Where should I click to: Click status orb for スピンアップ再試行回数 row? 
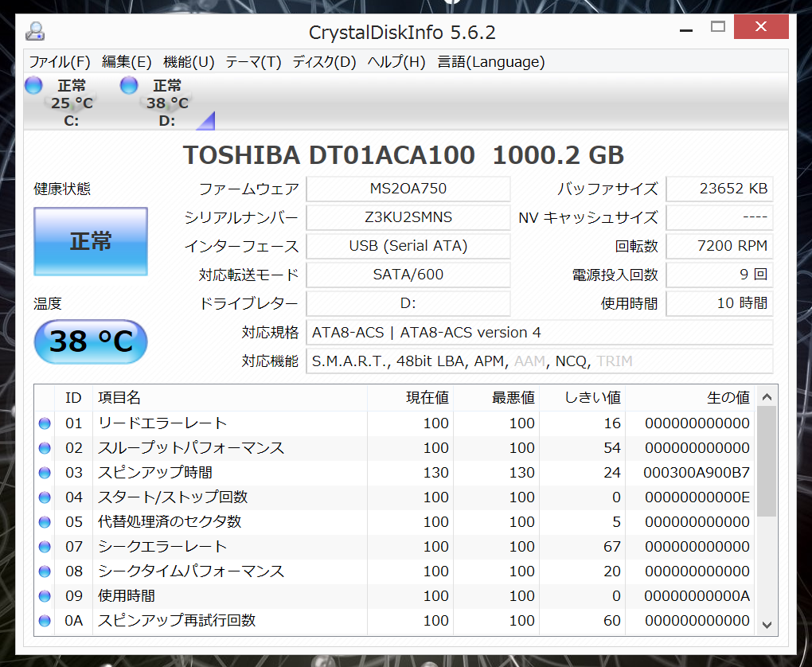[x=45, y=621]
